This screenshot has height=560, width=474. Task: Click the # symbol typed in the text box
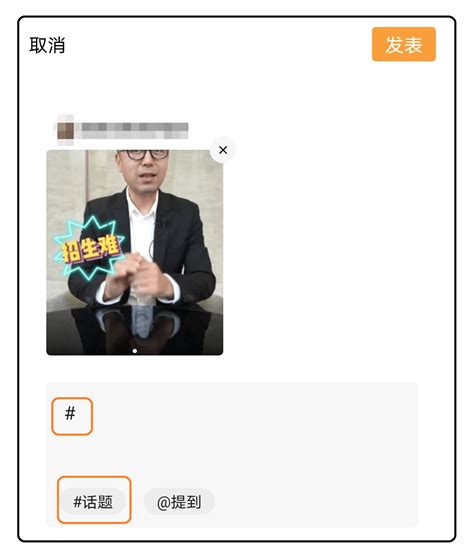click(x=70, y=414)
